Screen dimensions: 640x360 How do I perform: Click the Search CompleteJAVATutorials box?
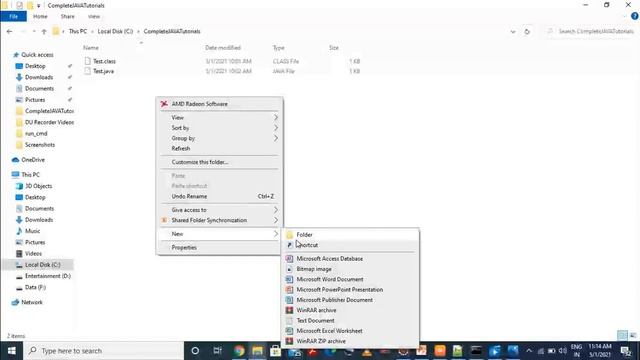click(591, 31)
